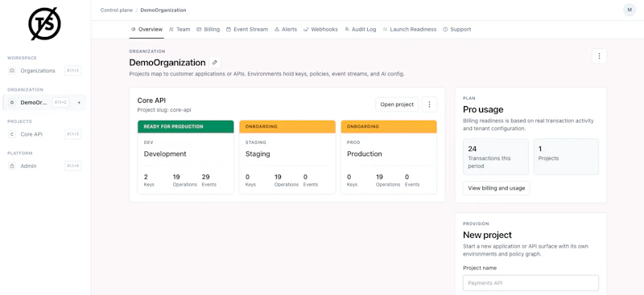Click the Launch Readiness checklist icon
Viewport: 644px width, 295px height.
click(x=385, y=30)
